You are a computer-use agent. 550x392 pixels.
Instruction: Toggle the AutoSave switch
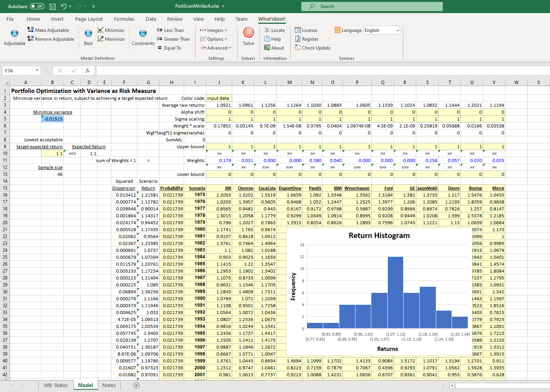coord(37,6)
